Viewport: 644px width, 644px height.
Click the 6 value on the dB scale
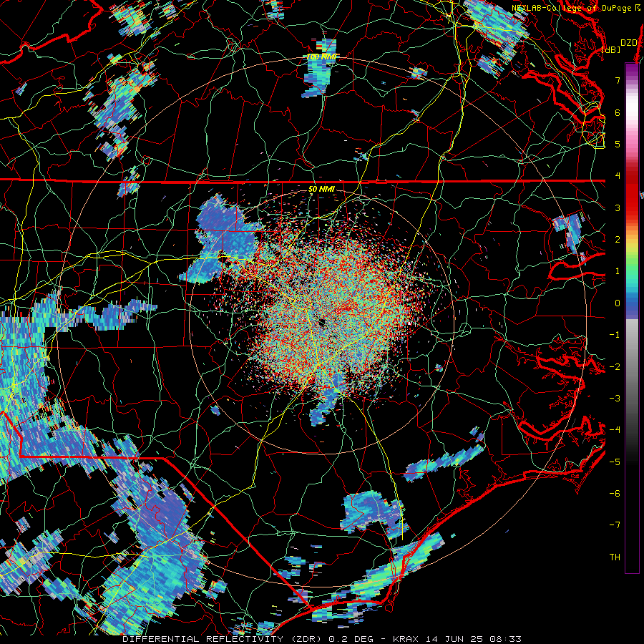coord(618,112)
